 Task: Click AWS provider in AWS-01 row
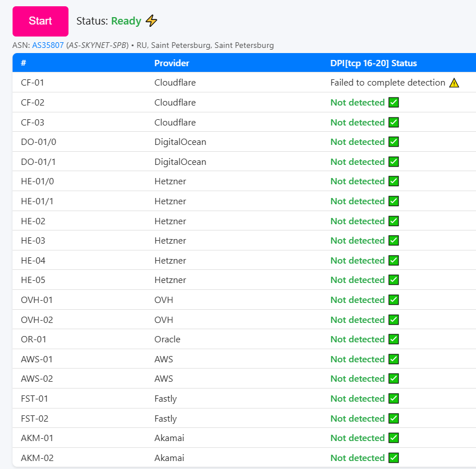click(164, 359)
